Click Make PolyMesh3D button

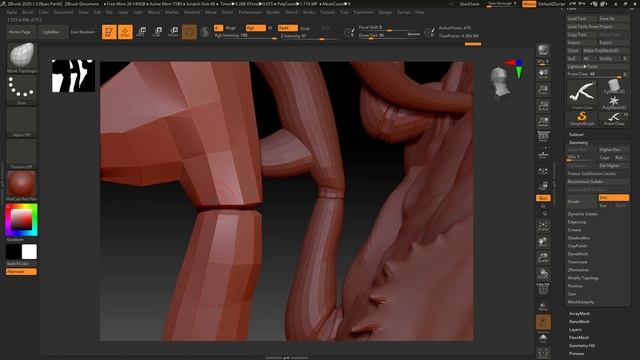(x=605, y=50)
